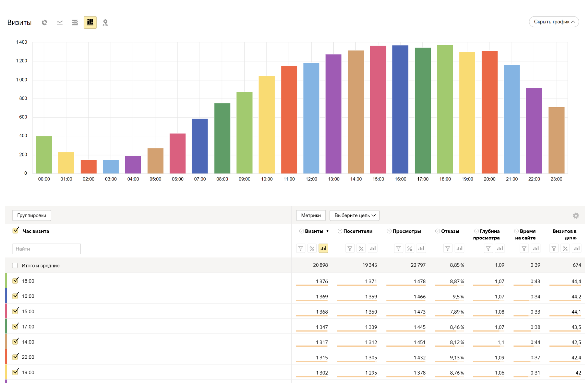Image resolution: width=588 pixels, height=383 pixels.
Task: Plot Отказы metric on chart
Action: (459, 248)
